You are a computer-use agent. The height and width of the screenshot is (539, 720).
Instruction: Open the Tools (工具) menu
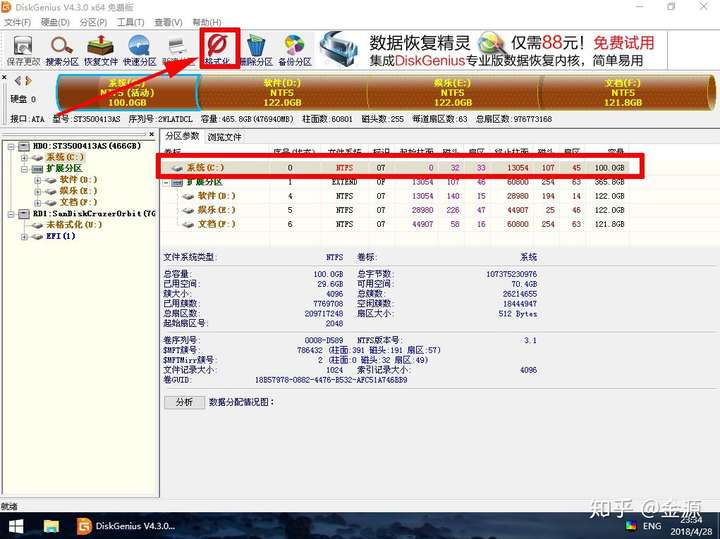coord(130,22)
